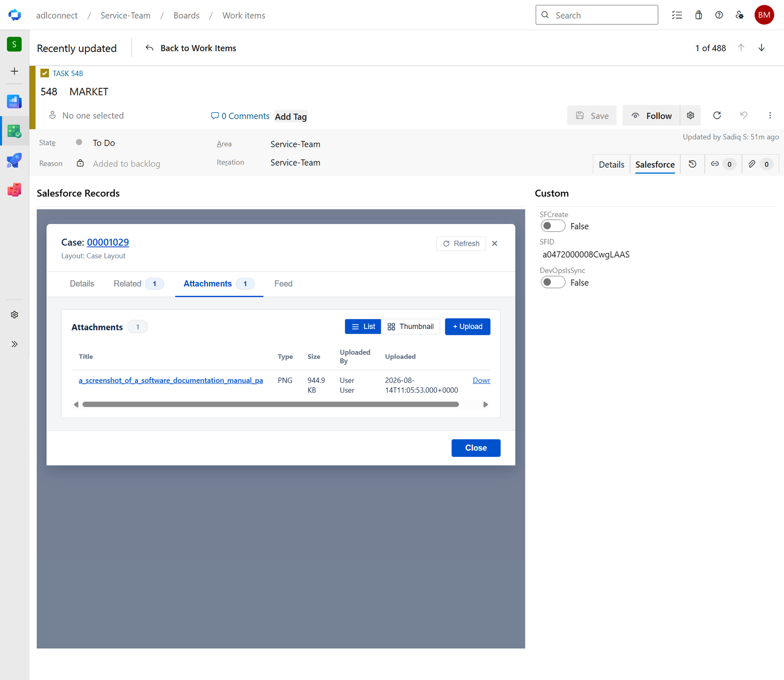Toggle the SFCreate switch

(553, 226)
